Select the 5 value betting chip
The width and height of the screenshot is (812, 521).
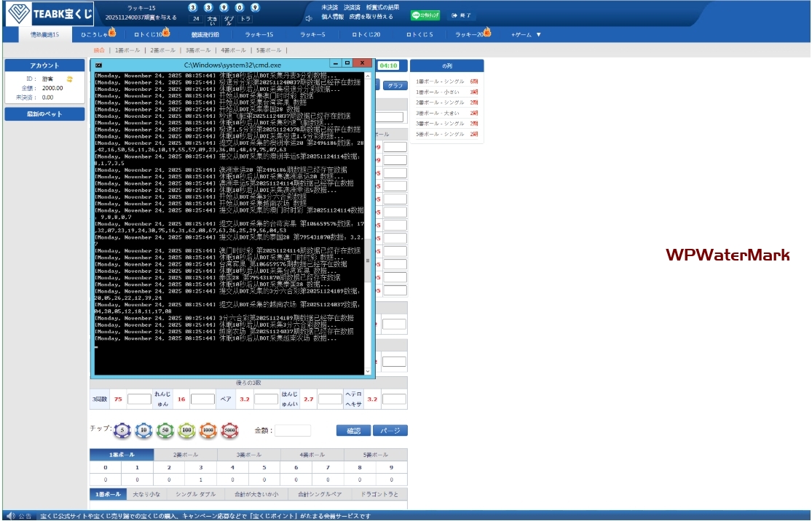(x=123, y=431)
